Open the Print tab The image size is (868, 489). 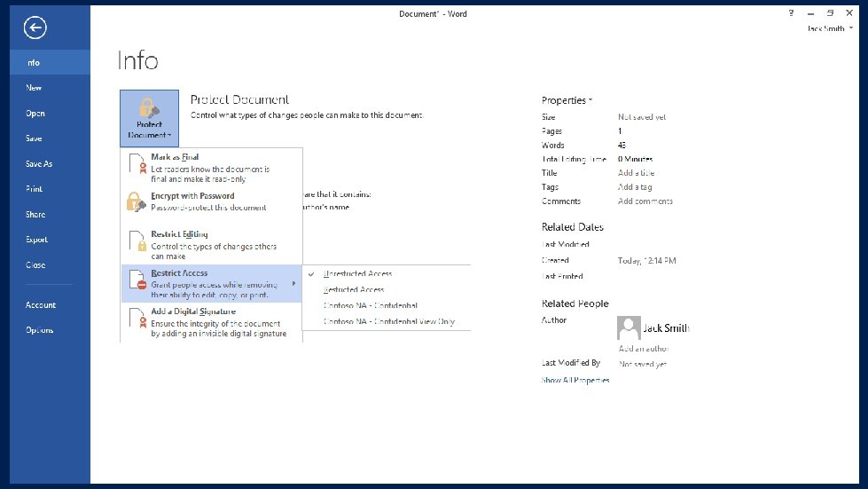(x=50, y=189)
